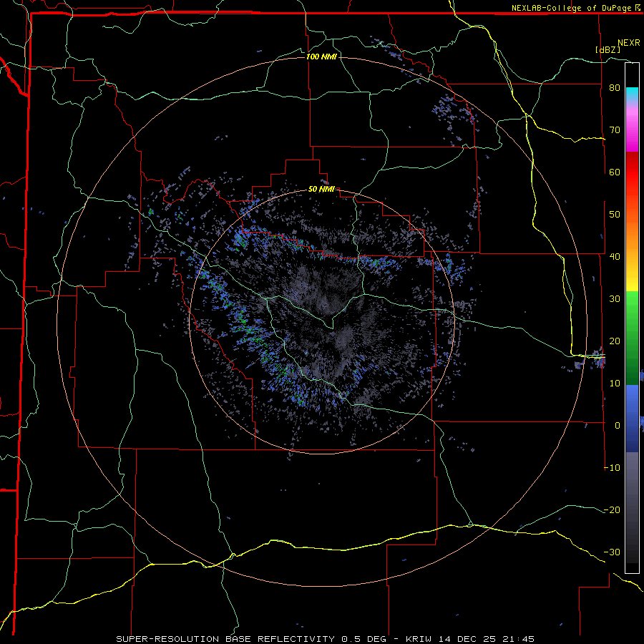Click the [dBZ] units label
This screenshot has width=644, height=644.
click(x=608, y=49)
